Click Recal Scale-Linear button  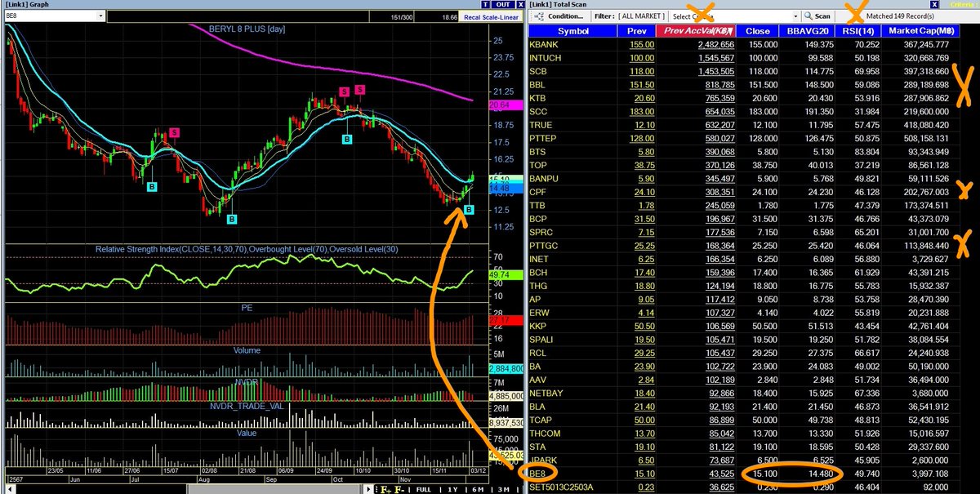492,17
